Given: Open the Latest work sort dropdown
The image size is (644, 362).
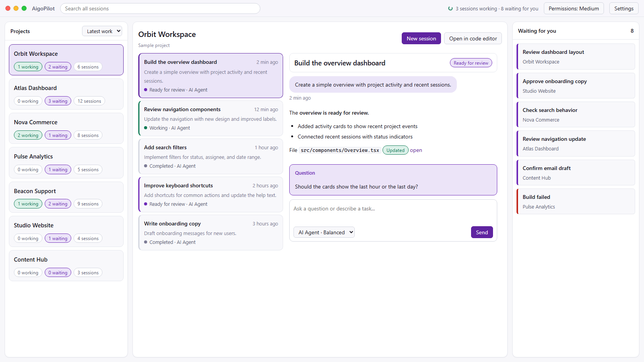Looking at the screenshot, I should (x=102, y=31).
